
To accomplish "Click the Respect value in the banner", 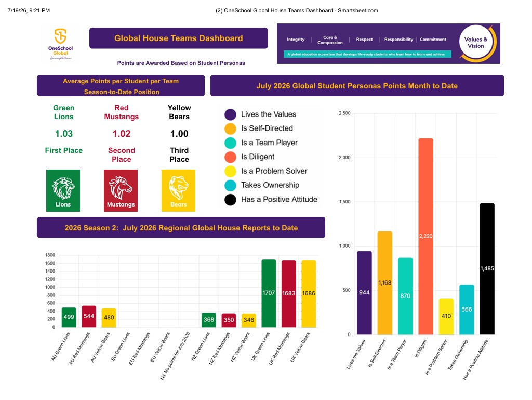I will click(364, 40).
